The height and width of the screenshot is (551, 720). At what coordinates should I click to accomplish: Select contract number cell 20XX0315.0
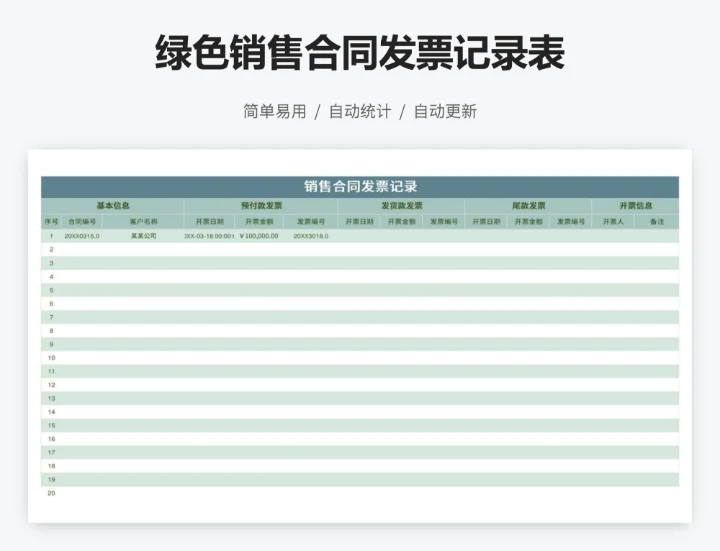82,236
